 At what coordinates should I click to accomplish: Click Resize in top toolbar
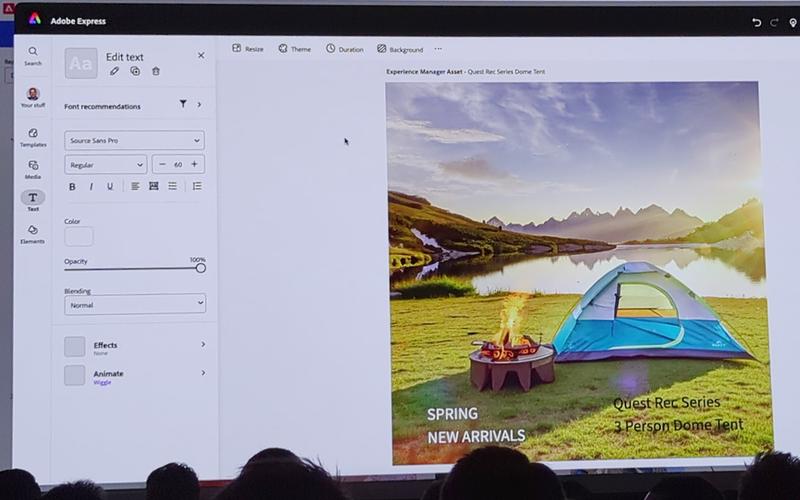point(248,48)
